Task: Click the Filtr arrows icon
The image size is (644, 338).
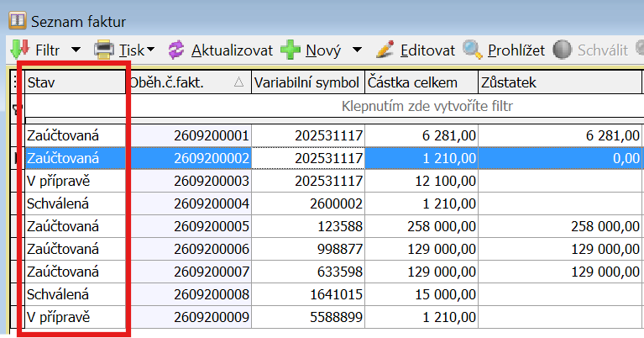Action: (x=19, y=50)
